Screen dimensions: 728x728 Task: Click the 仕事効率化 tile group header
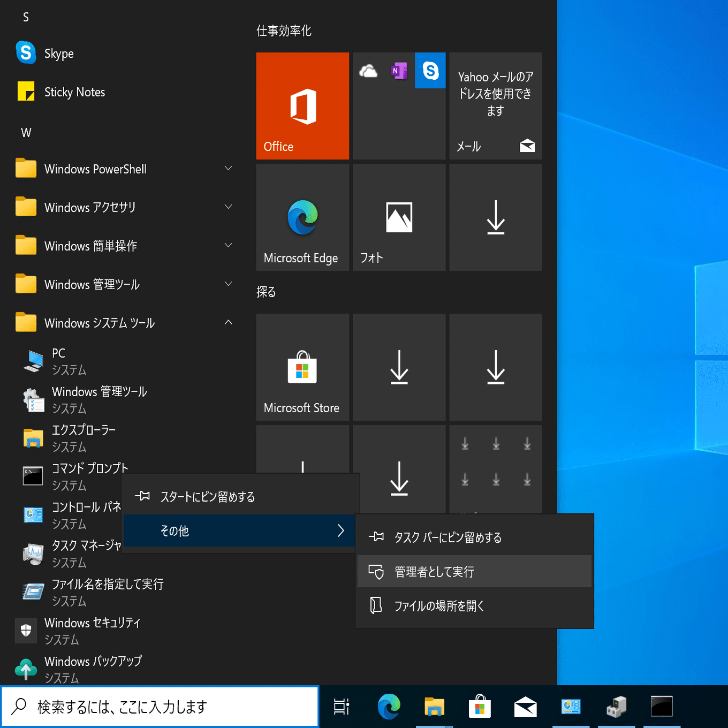[284, 31]
